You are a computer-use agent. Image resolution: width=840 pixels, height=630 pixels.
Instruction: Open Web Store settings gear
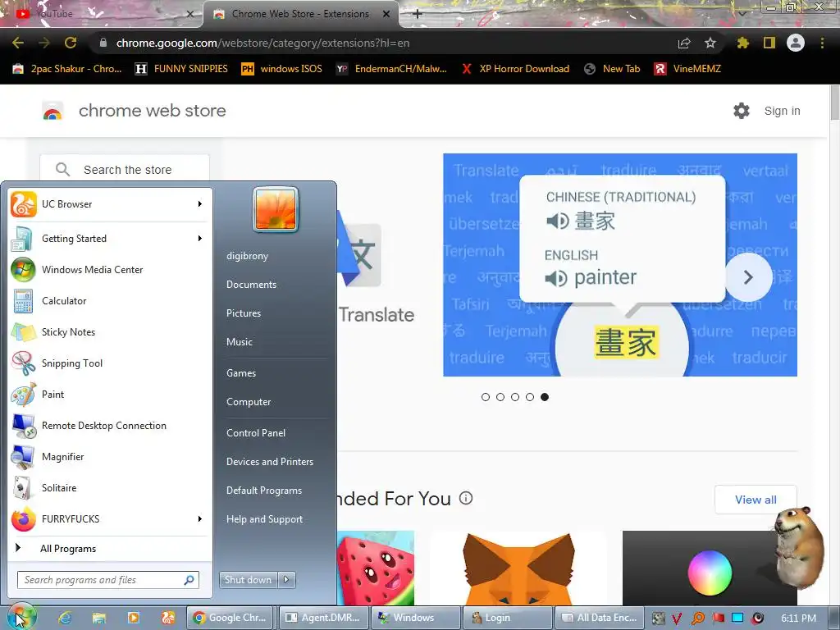click(x=742, y=111)
